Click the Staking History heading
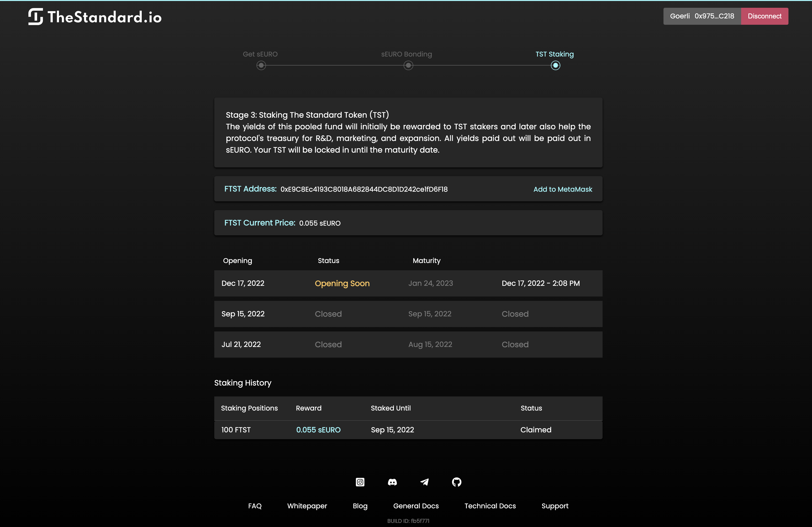The height and width of the screenshot is (527, 812). pos(243,383)
